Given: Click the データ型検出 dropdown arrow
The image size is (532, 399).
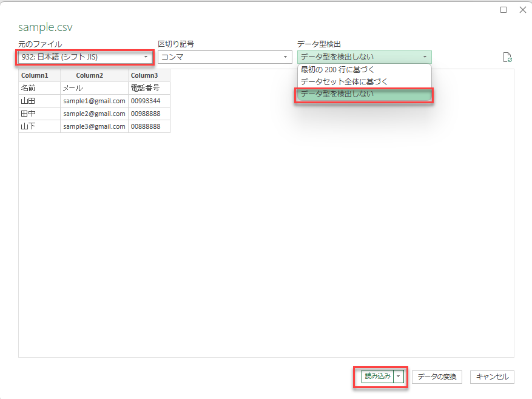Looking at the screenshot, I should click(x=425, y=56).
